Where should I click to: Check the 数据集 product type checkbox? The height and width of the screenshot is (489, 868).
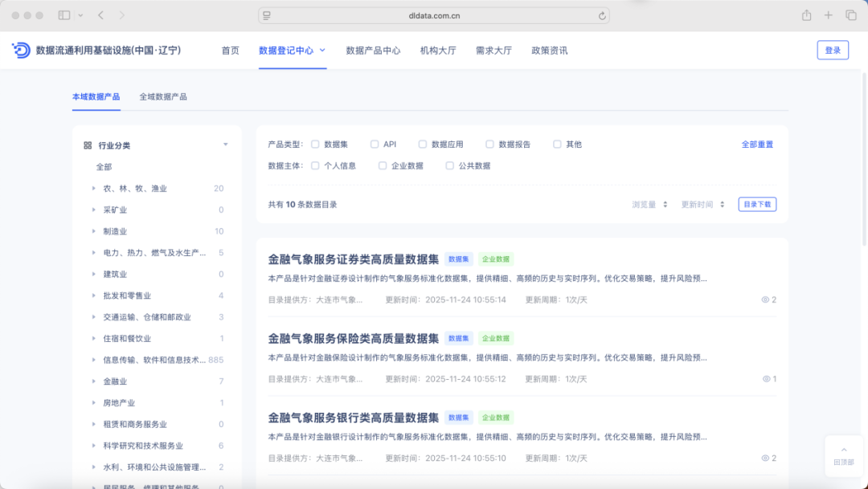point(315,145)
